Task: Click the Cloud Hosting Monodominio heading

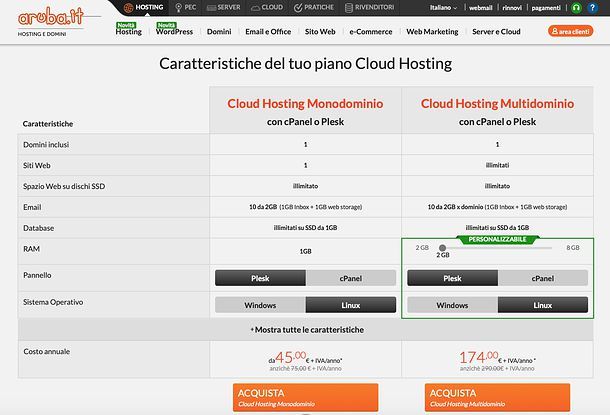Action: point(305,103)
